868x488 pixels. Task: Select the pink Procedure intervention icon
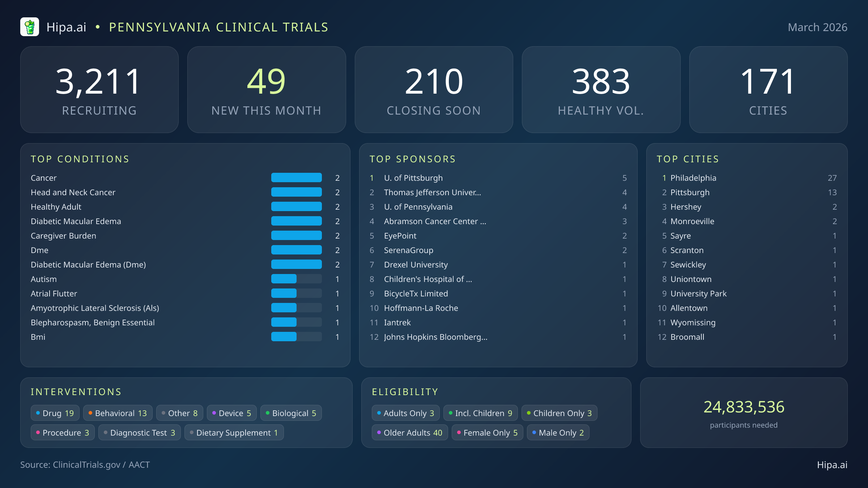pyautogui.click(x=38, y=432)
